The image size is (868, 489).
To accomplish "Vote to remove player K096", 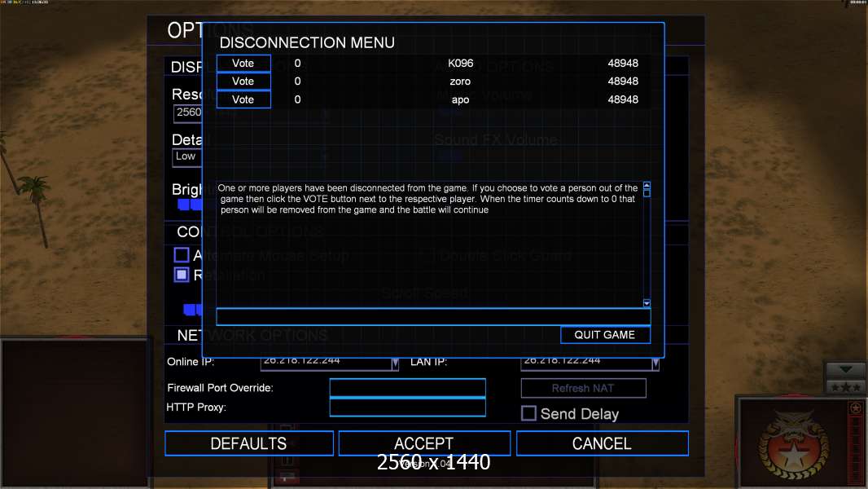I will (243, 63).
